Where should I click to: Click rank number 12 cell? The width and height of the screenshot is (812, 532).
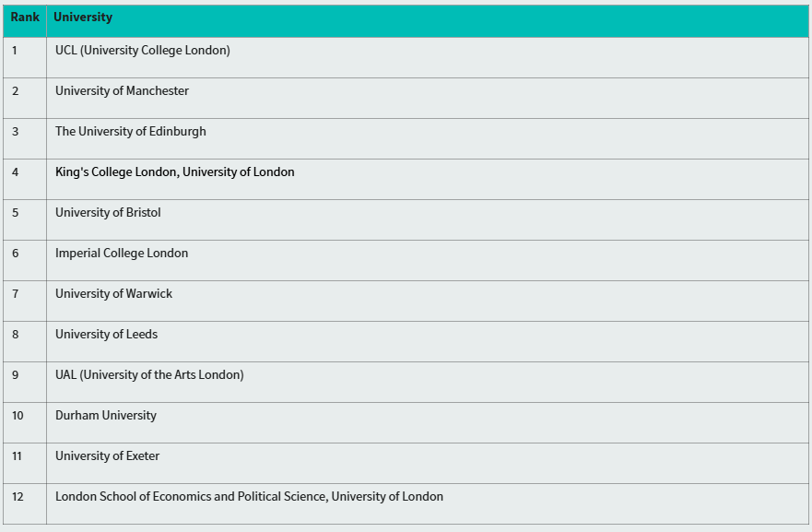point(25,504)
